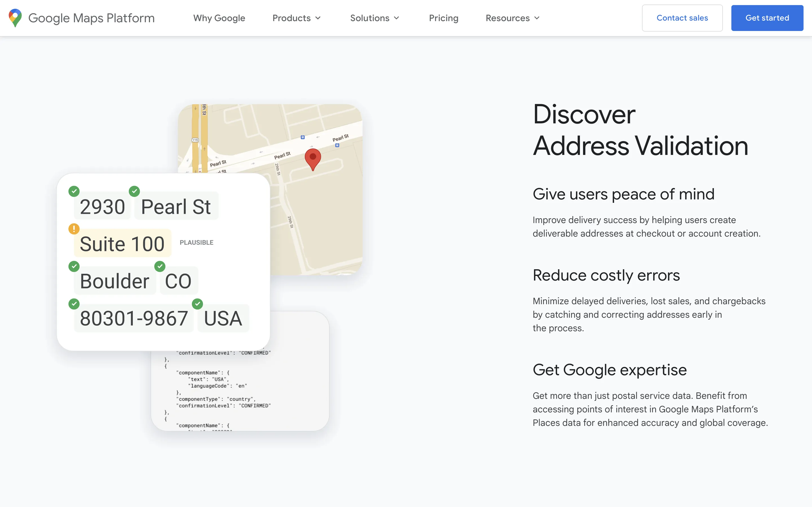The width and height of the screenshot is (812, 507).
Task: Expand the Products dropdown menu
Action: pos(297,18)
